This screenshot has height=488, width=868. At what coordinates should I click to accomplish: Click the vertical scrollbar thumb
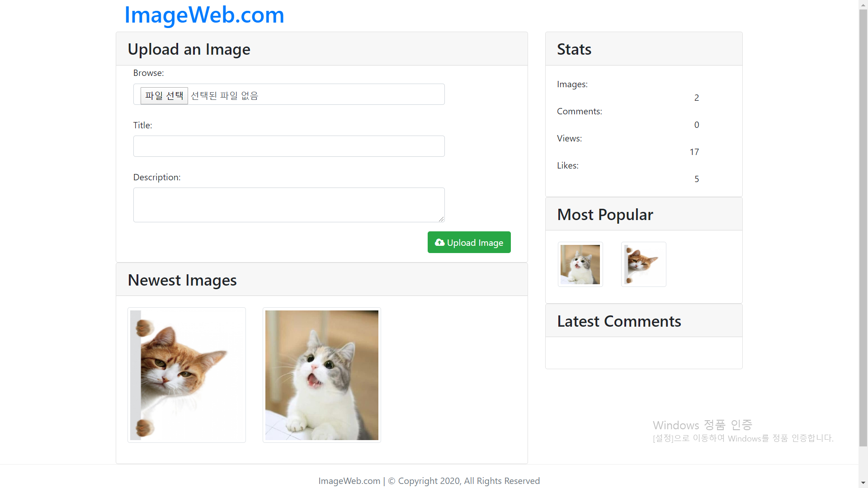(x=863, y=228)
